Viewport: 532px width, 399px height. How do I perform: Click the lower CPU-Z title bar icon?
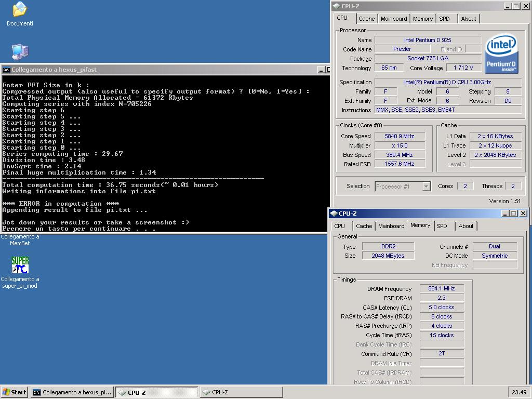(x=334, y=214)
